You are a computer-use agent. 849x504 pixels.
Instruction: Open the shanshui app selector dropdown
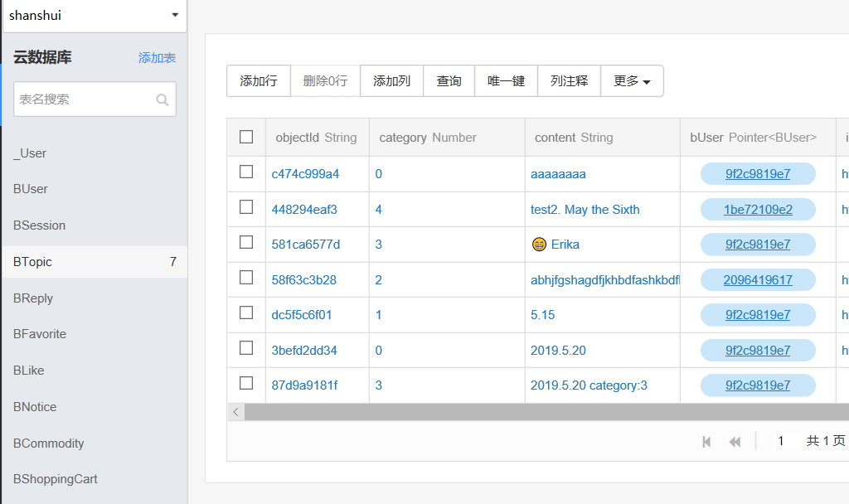(x=95, y=16)
